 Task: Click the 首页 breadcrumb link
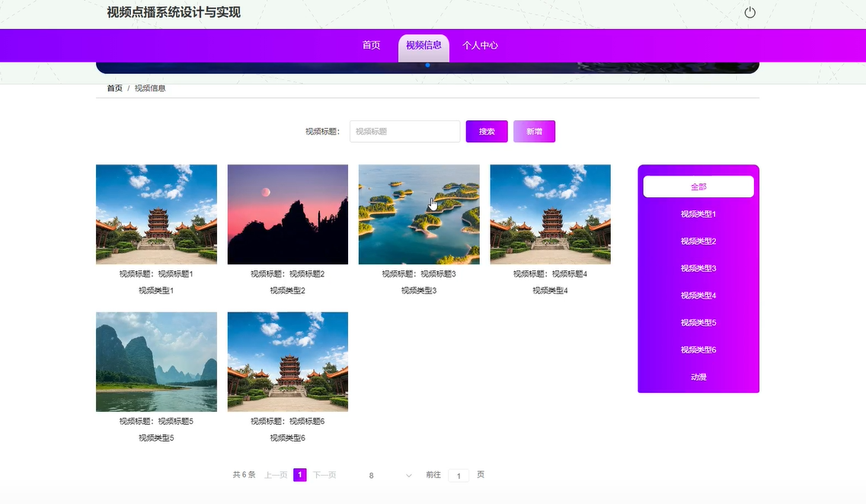(x=114, y=88)
